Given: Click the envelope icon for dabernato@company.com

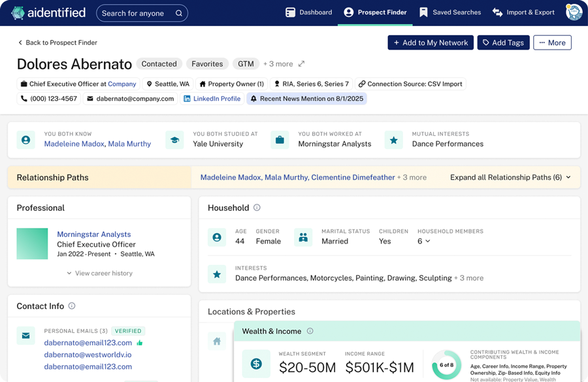Looking at the screenshot, I should pyautogui.click(x=90, y=99).
